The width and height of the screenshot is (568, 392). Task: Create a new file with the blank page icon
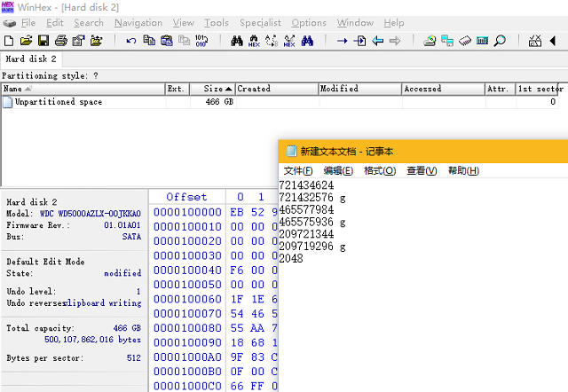click(9, 41)
